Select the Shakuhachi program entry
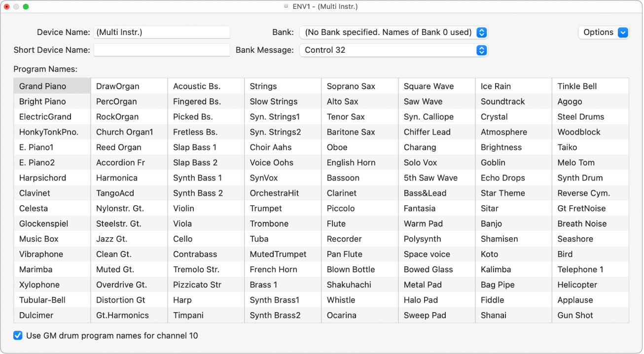This screenshot has height=354, width=644. point(349,285)
